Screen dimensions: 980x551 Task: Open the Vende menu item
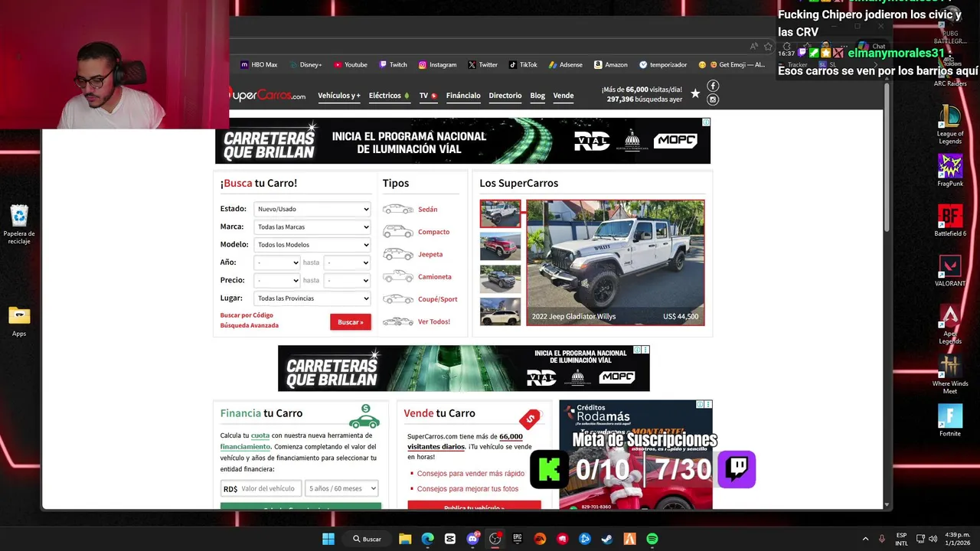pos(563,96)
